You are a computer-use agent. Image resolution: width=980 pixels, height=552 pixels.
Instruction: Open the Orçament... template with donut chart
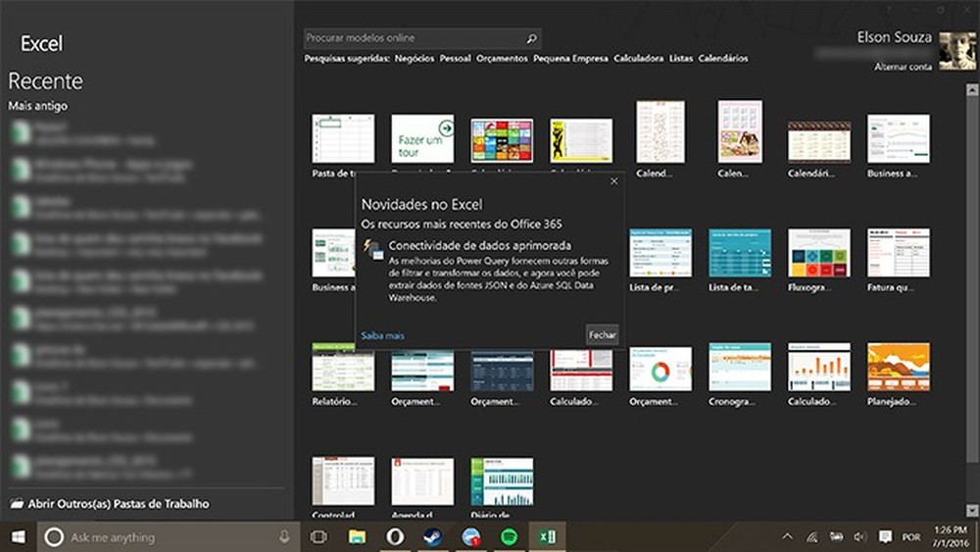pyautogui.click(x=661, y=369)
